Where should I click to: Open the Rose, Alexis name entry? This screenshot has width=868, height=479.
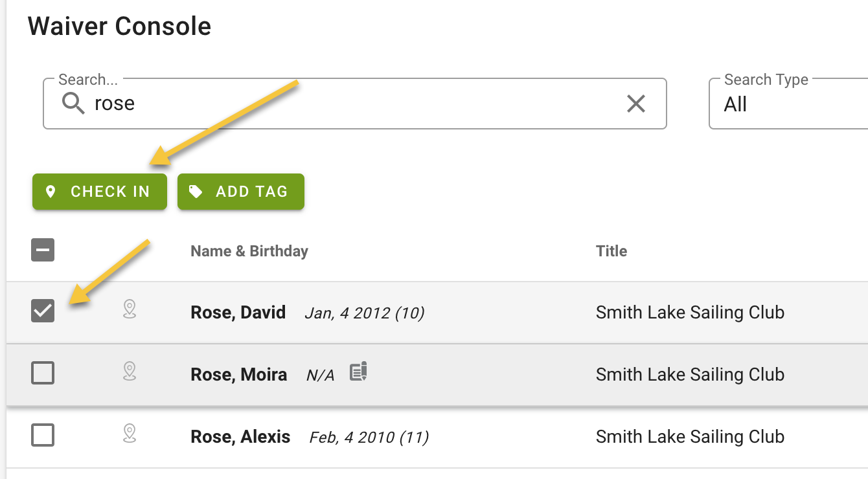[240, 437]
